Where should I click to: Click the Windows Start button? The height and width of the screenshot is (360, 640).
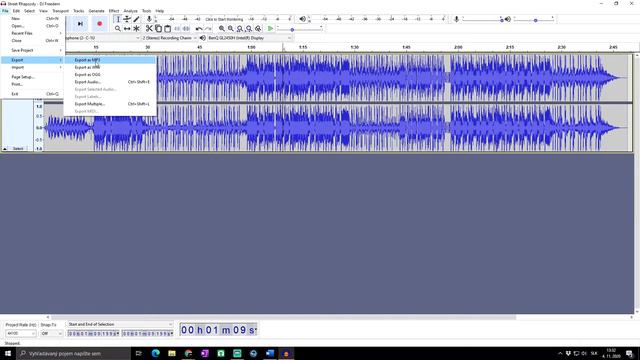coord(8,353)
